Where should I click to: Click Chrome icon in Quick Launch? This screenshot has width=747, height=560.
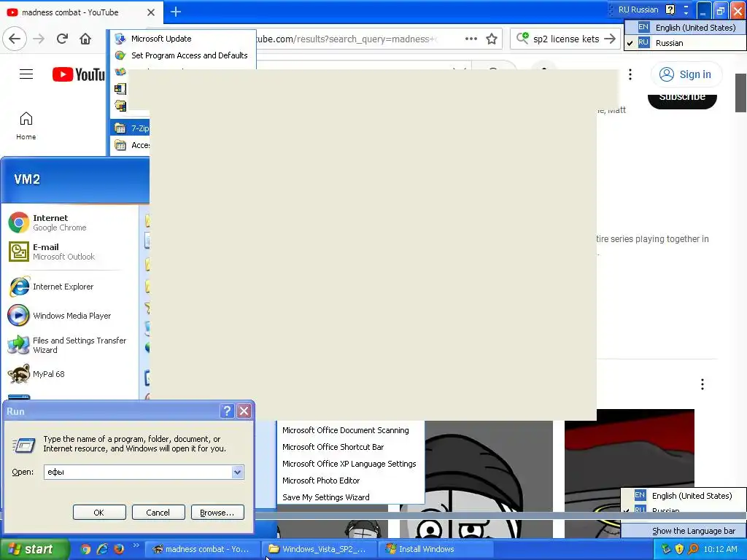(85, 549)
